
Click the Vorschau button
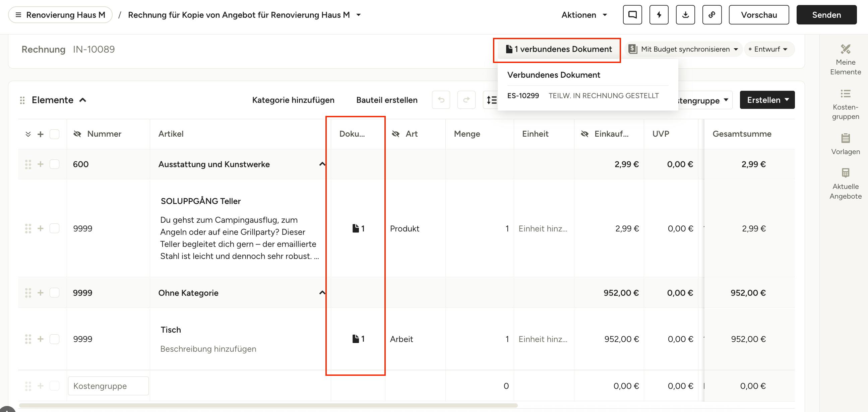759,15
